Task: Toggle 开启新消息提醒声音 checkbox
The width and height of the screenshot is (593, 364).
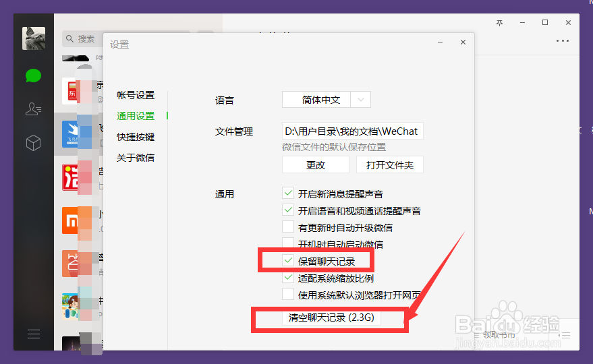Action: coord(288,193)
